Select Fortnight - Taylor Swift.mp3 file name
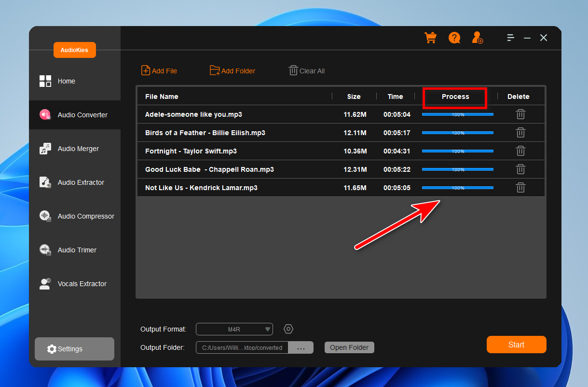The width and height of the screenshot is (588, 387). [191, 151]
